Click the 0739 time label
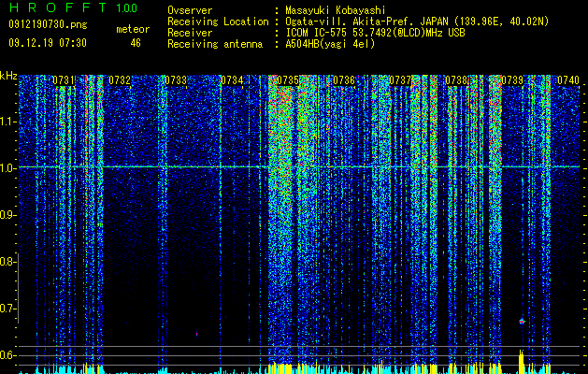The width and height of the screenshot is (588, 374). pyautogui.click(x=512, y=80)
